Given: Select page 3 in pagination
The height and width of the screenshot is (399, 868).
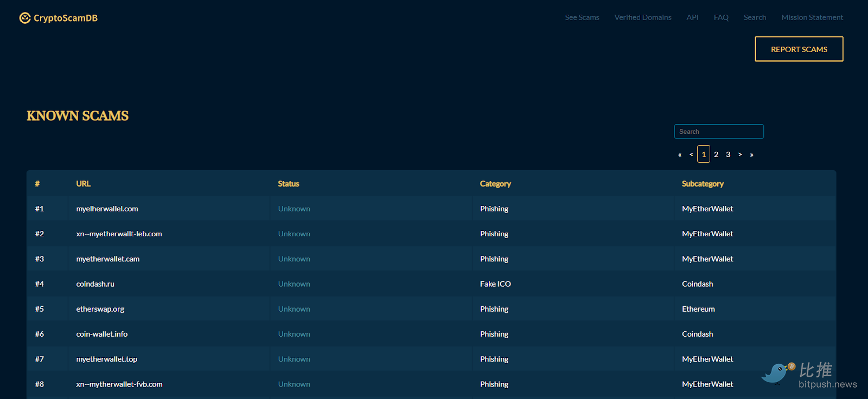Looking at the screenshot, I should coord(728,155).
